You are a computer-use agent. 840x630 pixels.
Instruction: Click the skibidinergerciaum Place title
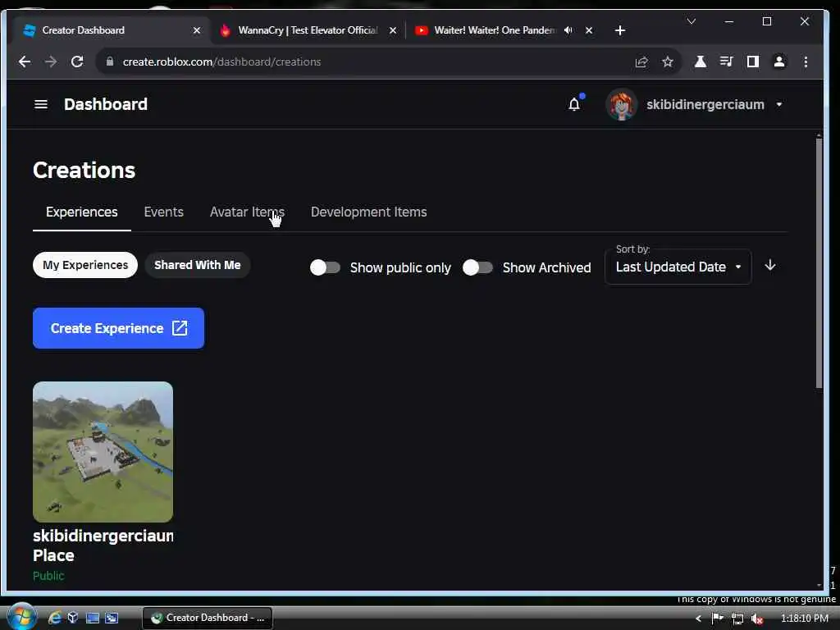click(103, 546)
